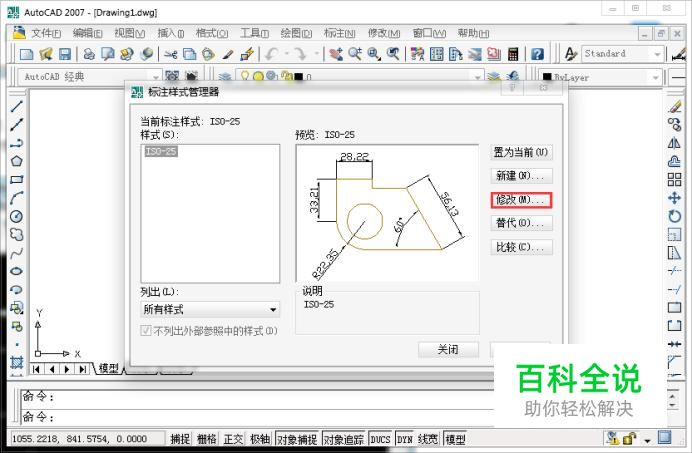
Task: Click the 关闭 button
Action: click(x=448, y=350)
